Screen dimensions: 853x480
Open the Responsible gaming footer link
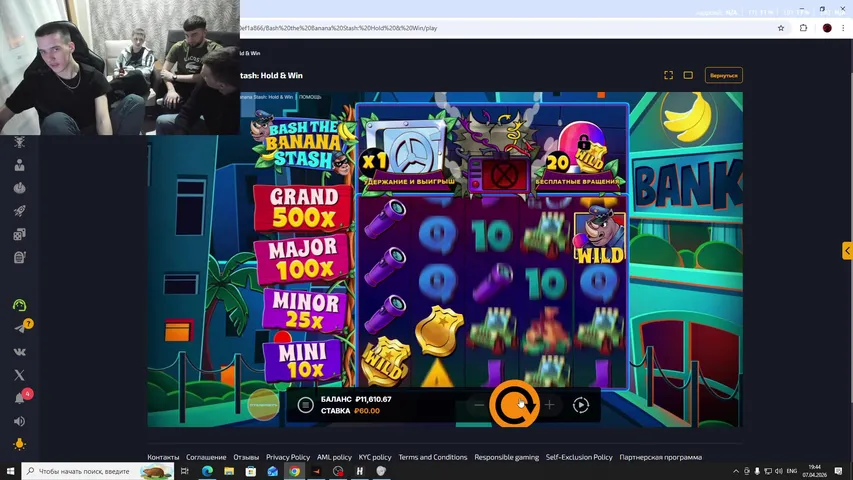[506, 457]
